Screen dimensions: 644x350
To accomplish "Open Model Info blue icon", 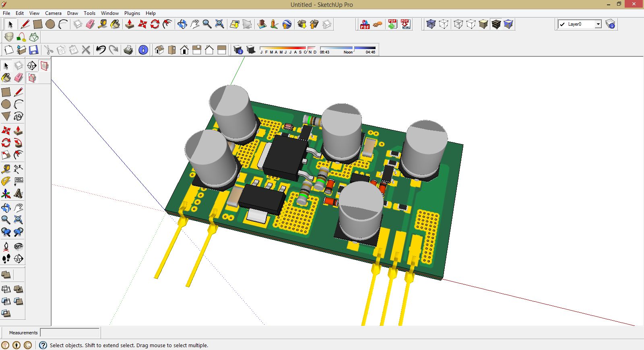I will [x=143, y=50].
